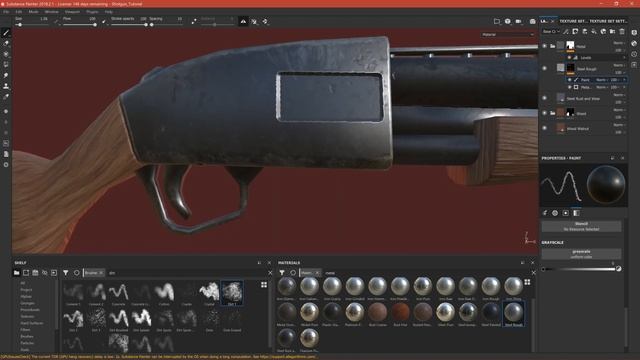
Task: Open the Viewport menu
Action: point(72,12)
